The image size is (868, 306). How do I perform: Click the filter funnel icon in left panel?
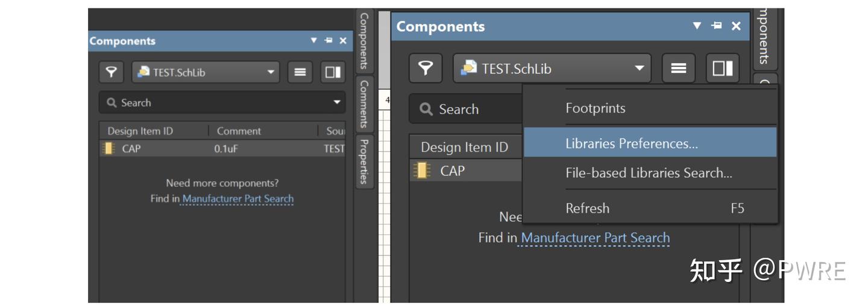click(x=112, y=72)
